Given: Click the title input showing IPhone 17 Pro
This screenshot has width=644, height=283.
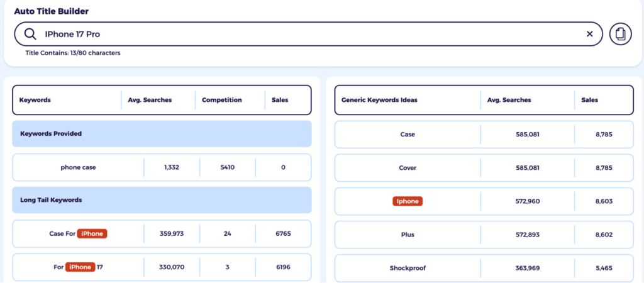Looking at the screenshot, I should (308, 34).
